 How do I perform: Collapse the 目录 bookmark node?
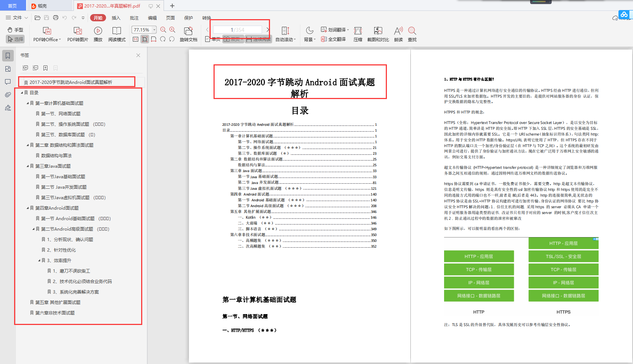pyautogui.click(x=22, y=93)
